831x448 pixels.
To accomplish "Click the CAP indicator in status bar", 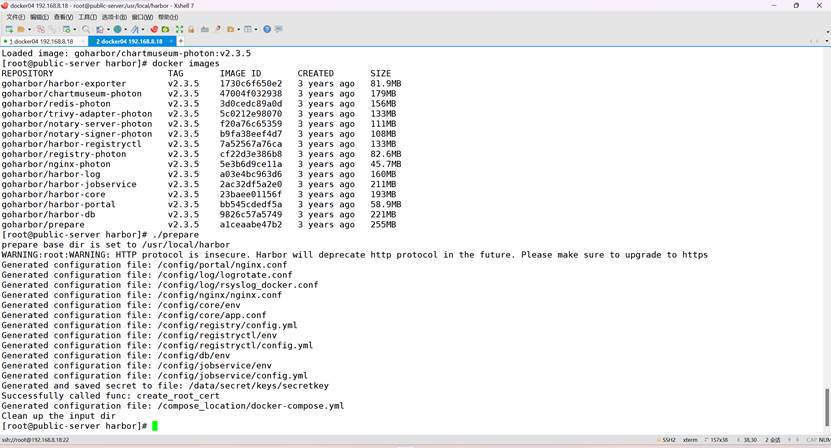I will 811,440.
